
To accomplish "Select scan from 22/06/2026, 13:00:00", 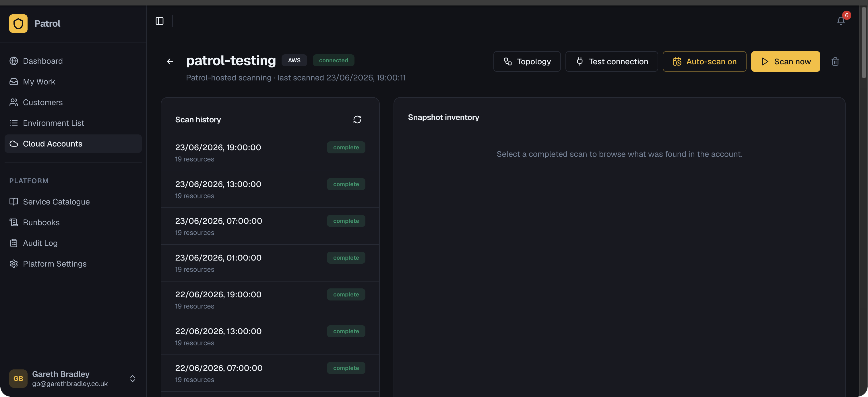I will tap(270, 336).
